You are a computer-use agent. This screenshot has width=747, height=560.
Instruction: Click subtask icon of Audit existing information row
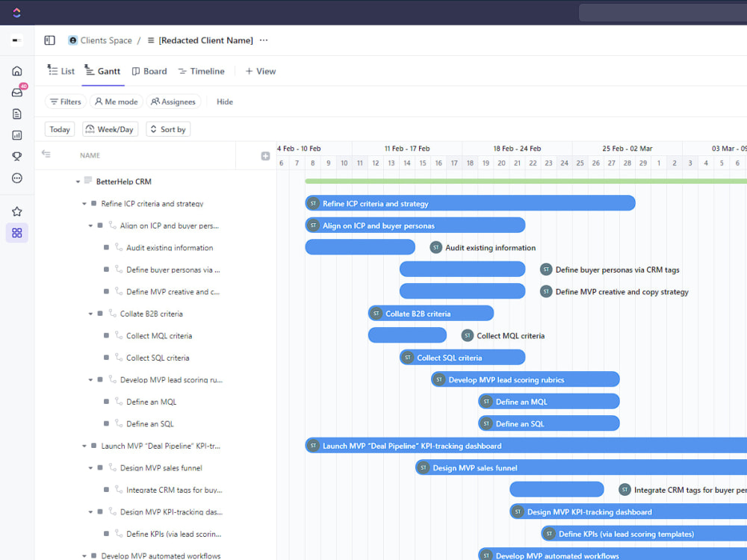click(x=119, y=247)
